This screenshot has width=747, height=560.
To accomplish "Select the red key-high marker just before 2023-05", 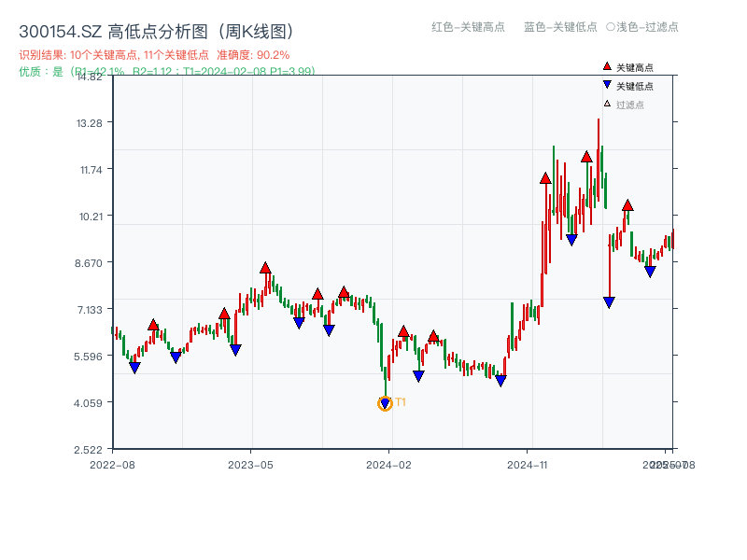I will [x=224, y=314].
